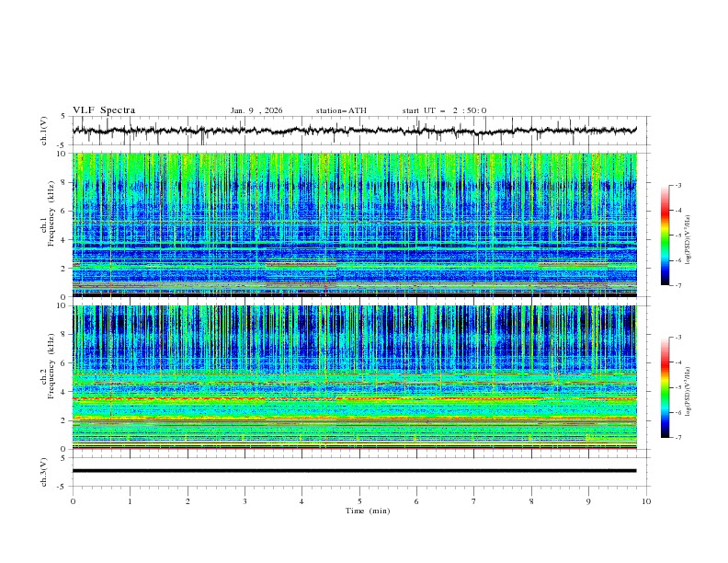Click the "Time (min)" axis label

368,511
